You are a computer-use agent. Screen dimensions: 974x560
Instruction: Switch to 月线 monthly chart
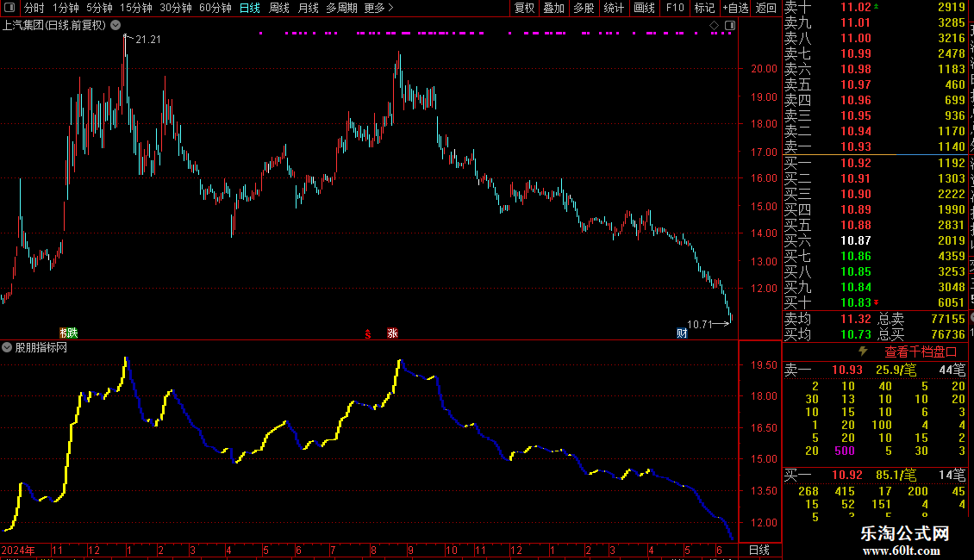[x=308, y=8]
